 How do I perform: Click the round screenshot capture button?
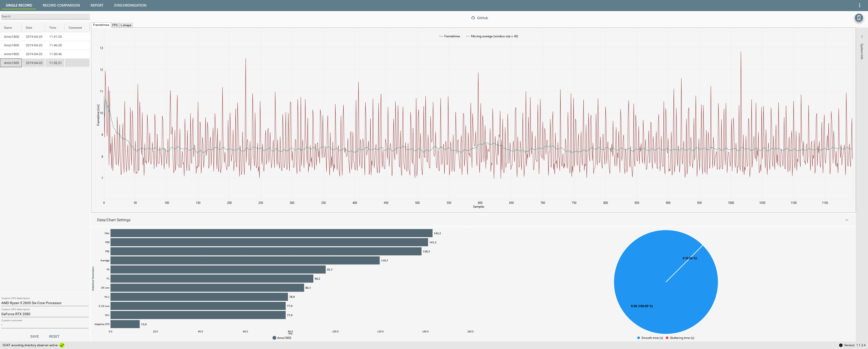859,18
